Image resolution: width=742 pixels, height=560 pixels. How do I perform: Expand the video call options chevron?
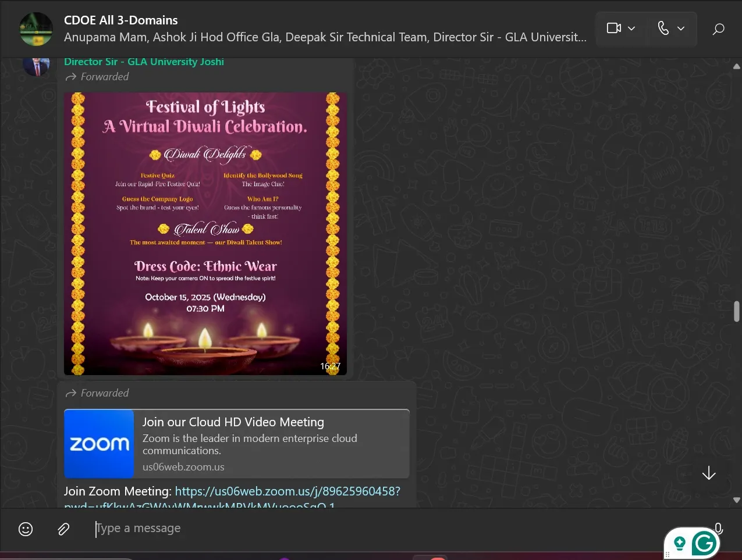pyautogui.click(x=632, y=28)
